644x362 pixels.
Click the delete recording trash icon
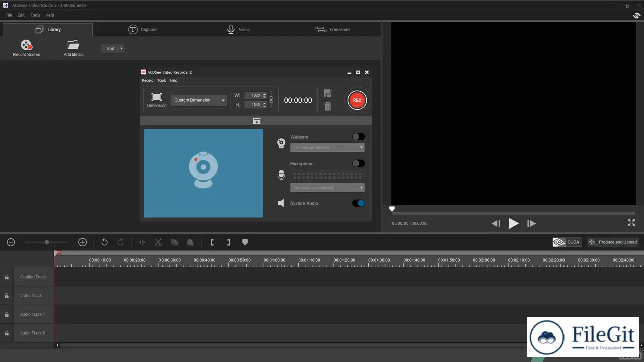[328, 106]
